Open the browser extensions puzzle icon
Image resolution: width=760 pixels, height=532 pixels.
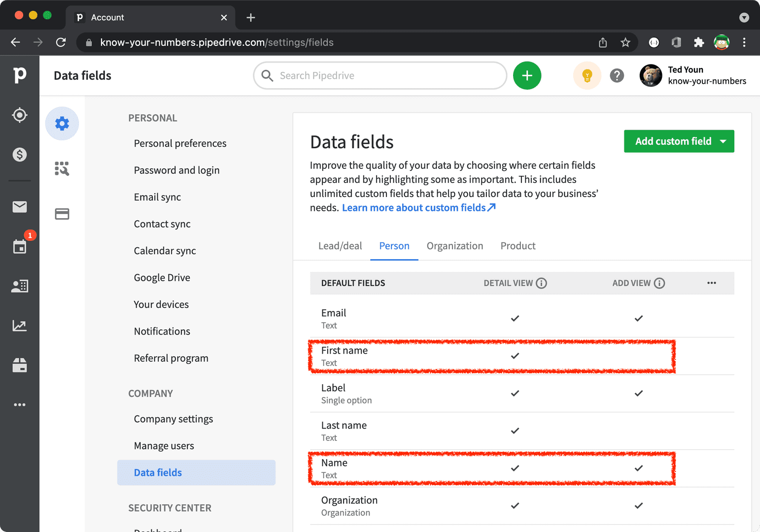pyautogui.click(x=699, y=42)
